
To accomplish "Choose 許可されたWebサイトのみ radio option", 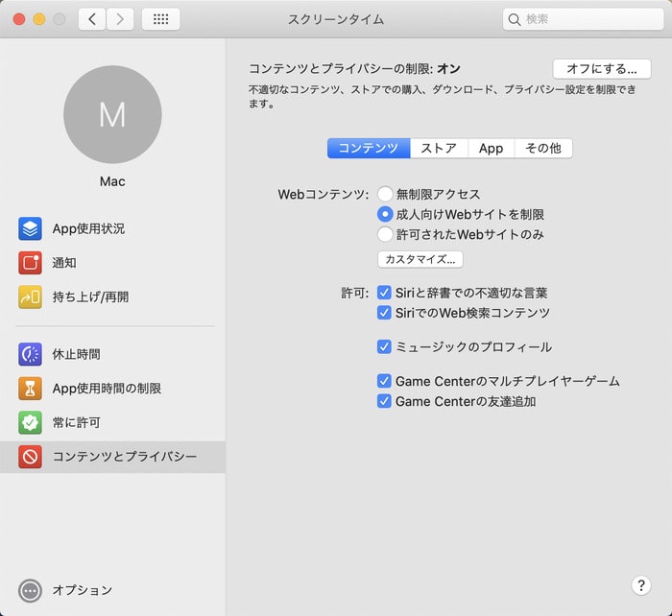I will click(x=385, y=234).
